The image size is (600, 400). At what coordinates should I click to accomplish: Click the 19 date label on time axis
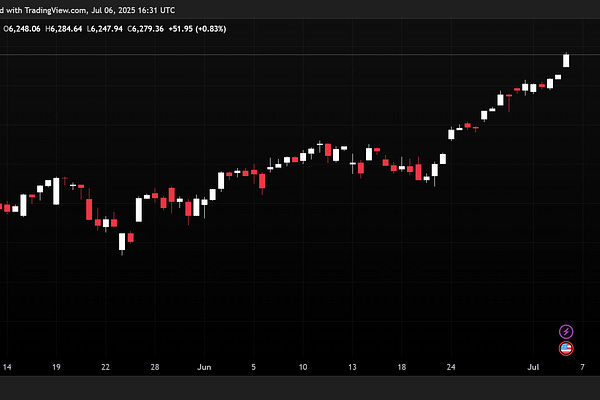56,367
